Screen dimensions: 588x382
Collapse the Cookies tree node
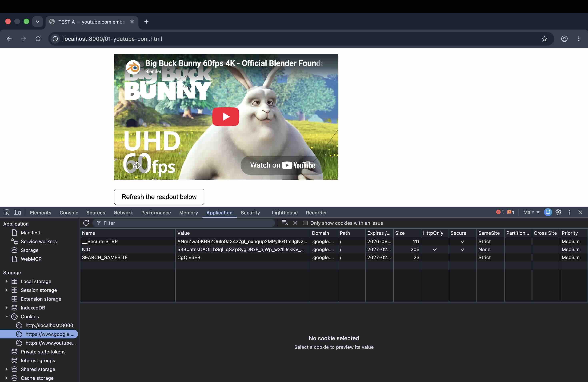point(7,316)
